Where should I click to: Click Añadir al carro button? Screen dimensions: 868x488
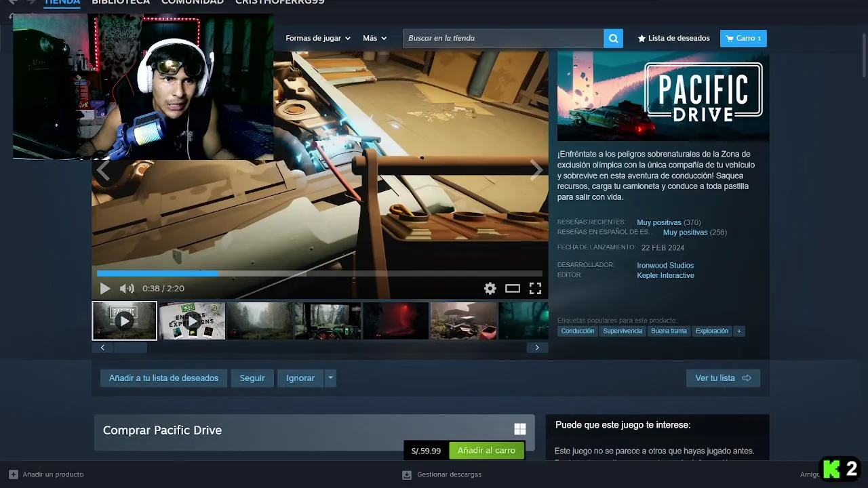coord(486,451)
